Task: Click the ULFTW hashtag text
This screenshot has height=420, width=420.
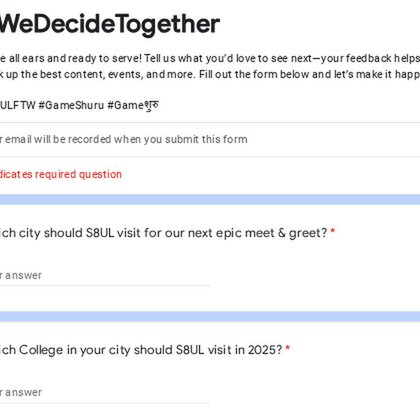Action: coord(18,105)
